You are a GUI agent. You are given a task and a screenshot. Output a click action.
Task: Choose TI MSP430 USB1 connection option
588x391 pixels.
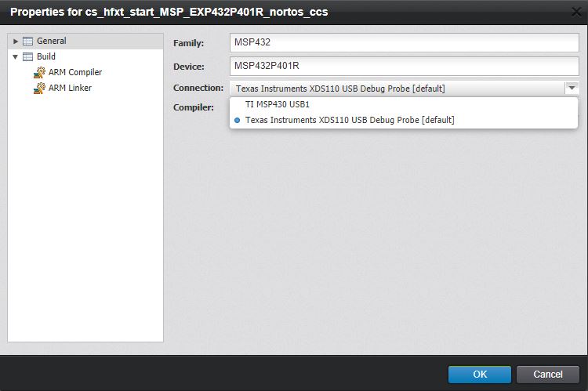point(404,104)
